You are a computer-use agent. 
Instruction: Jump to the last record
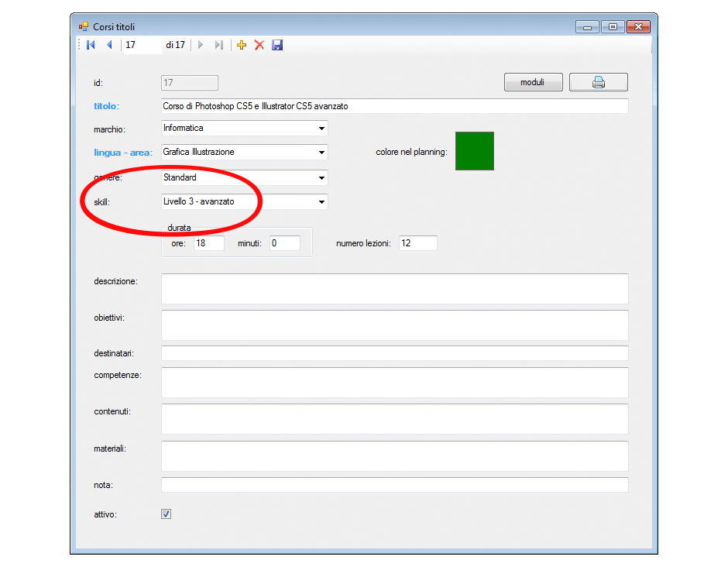(218, 45)
